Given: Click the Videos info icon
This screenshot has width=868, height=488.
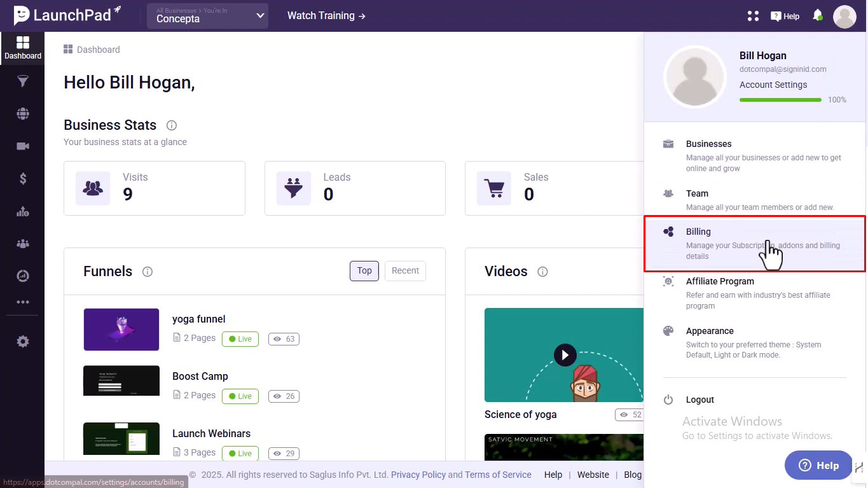Looking at the screenshot, I should point(542,272).
